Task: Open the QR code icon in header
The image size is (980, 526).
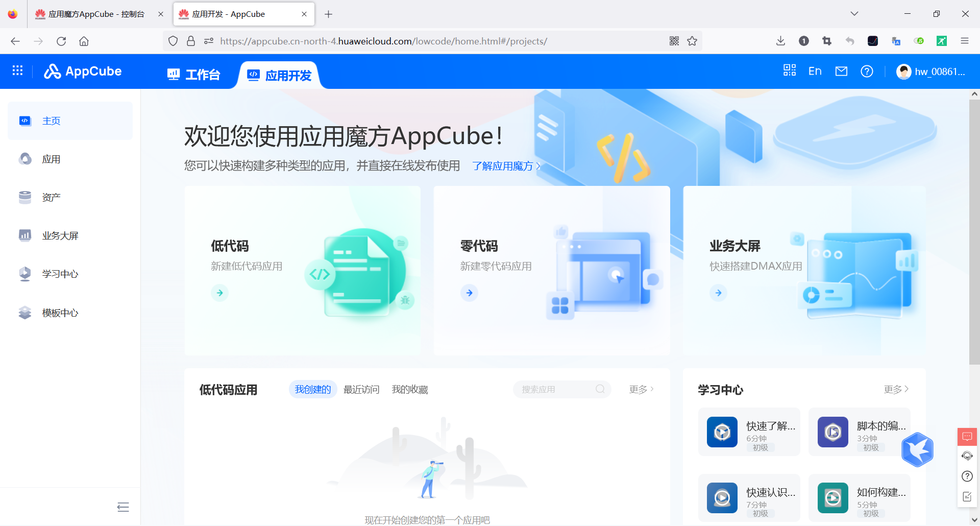Action: tap(789, 71)
